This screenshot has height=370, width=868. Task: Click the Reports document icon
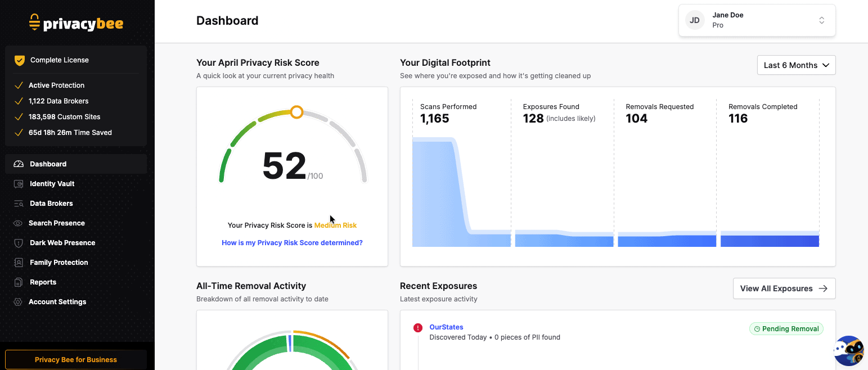click(x=19, y=282)
